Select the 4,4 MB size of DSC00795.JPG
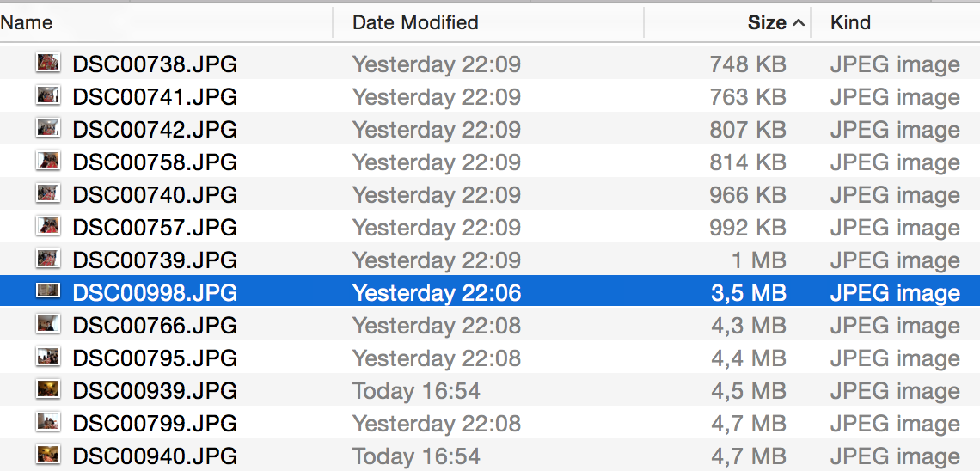980x471 pixels. tap(748, 358)
